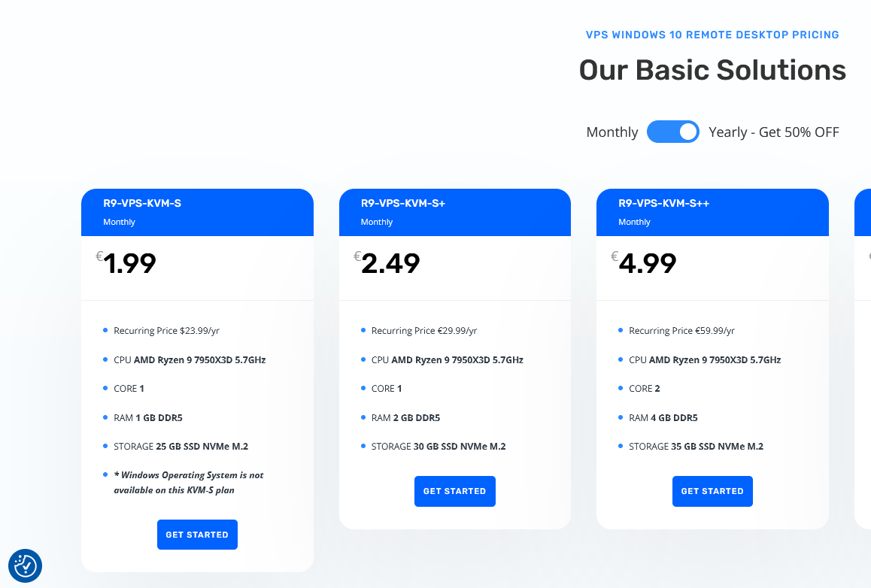
Task: Toggle the Monthly/Yearly billing switch
Action: pyautogui.click(x=672, y=132)
